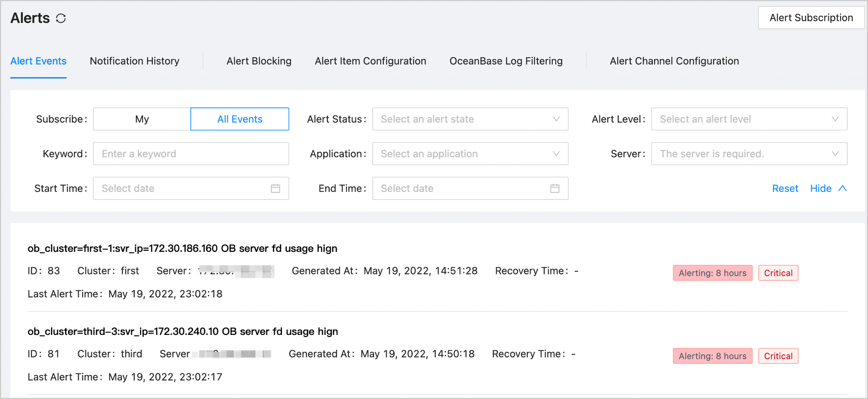
Task: Open the first-1 cluster fd usage alert
Action: (x=182, y=248)
